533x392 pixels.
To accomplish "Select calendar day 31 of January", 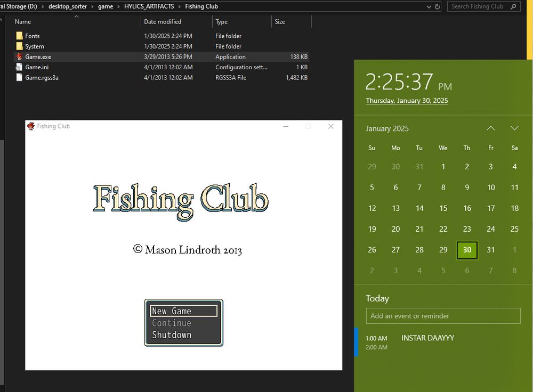I will [491, 250].
